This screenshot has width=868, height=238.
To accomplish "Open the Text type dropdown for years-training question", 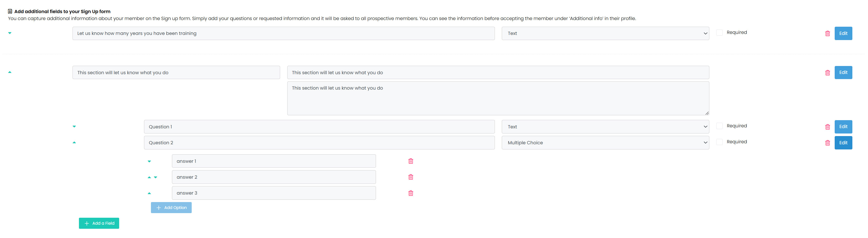I will tap(605, 33).
